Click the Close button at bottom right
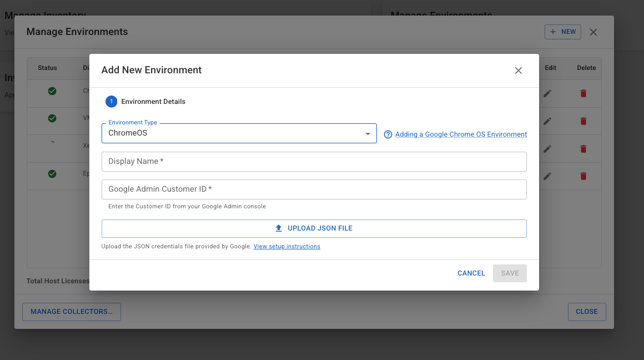 [x=586, y=312]
